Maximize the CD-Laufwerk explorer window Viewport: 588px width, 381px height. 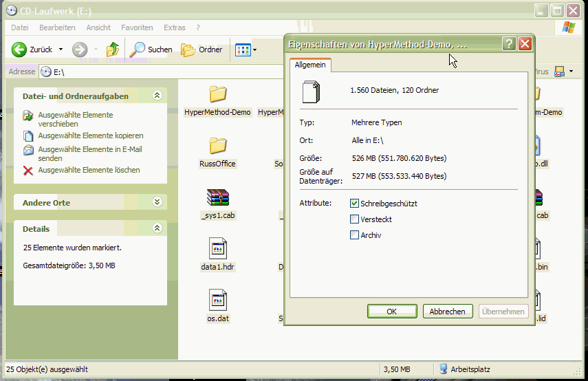tap(557, 10)
